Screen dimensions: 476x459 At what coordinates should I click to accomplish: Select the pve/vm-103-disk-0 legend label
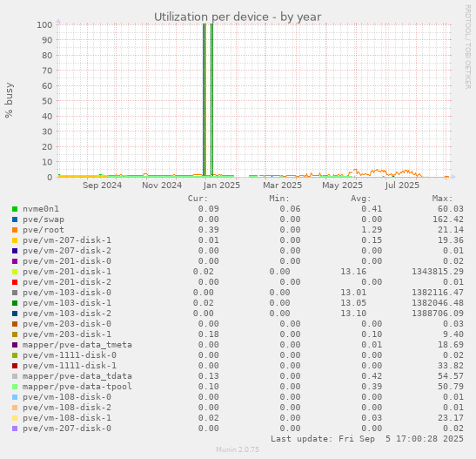67,293
